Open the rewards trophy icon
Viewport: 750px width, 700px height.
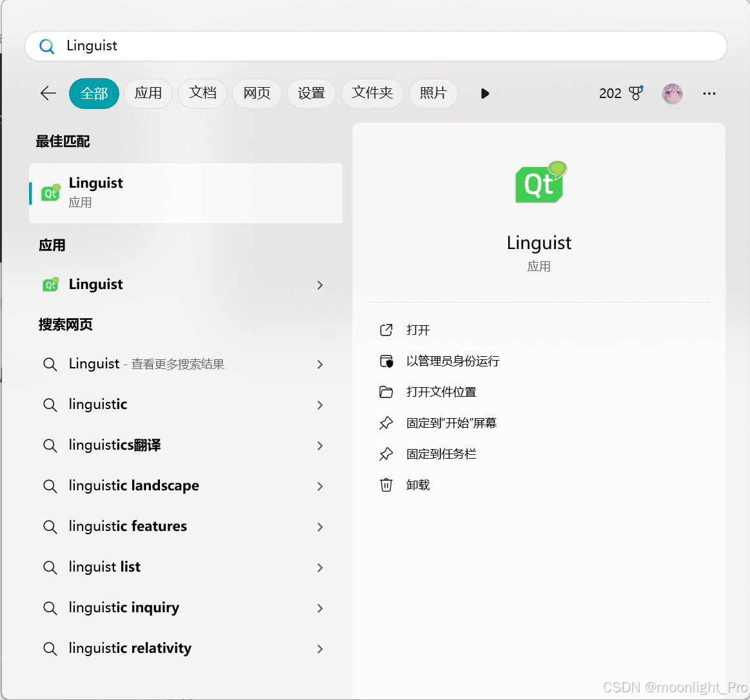pos(636,93)
